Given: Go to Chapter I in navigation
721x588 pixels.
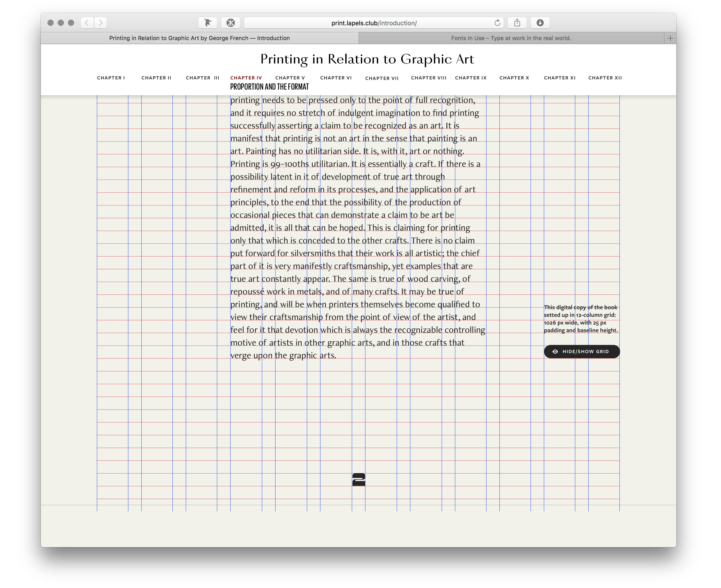Looking at the screenshot, I should pyautogui.click(x=111, y=78).
